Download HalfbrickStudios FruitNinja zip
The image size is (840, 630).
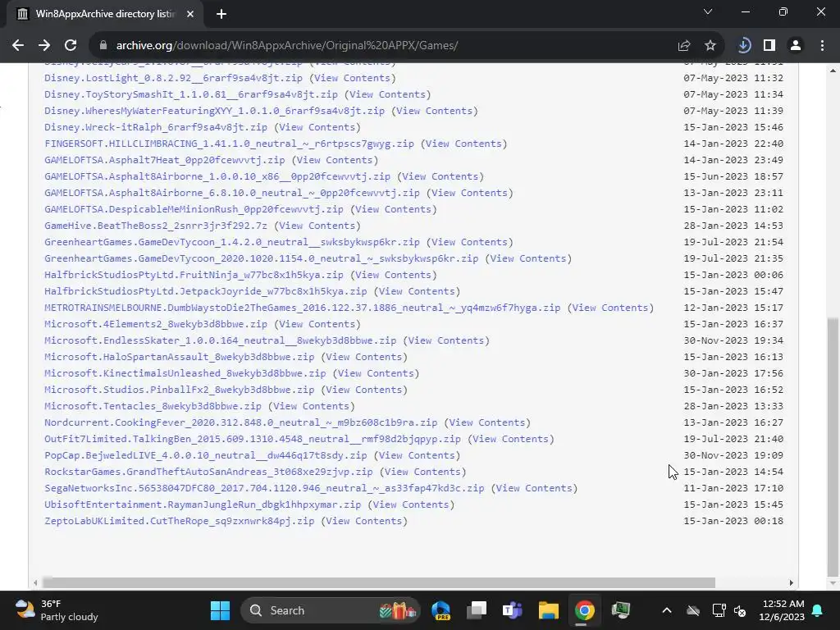click(194, 275)
